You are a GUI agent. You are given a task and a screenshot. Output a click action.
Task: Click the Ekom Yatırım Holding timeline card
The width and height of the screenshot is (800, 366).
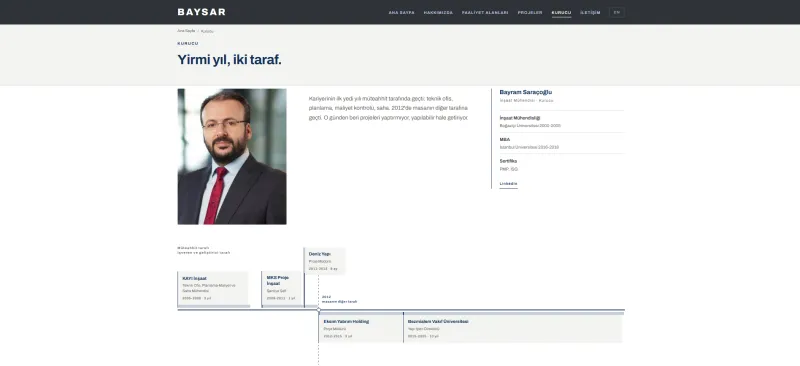tap(361, 328)
